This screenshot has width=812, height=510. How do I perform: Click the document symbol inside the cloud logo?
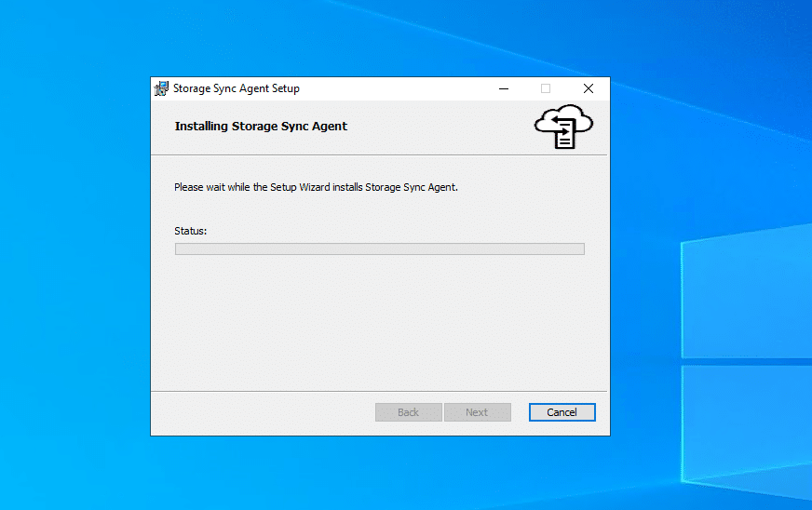[x=564, y=137]
